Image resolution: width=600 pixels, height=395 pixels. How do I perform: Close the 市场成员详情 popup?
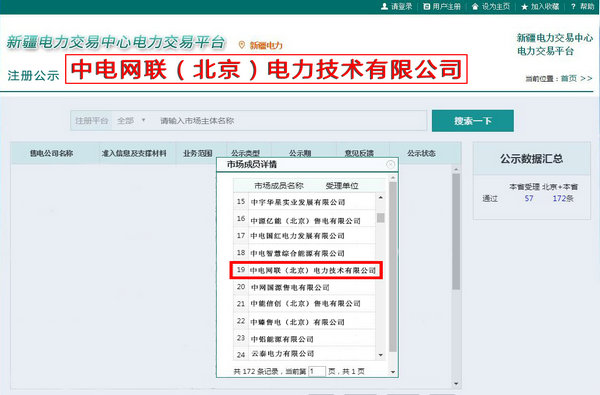(390, 164)
